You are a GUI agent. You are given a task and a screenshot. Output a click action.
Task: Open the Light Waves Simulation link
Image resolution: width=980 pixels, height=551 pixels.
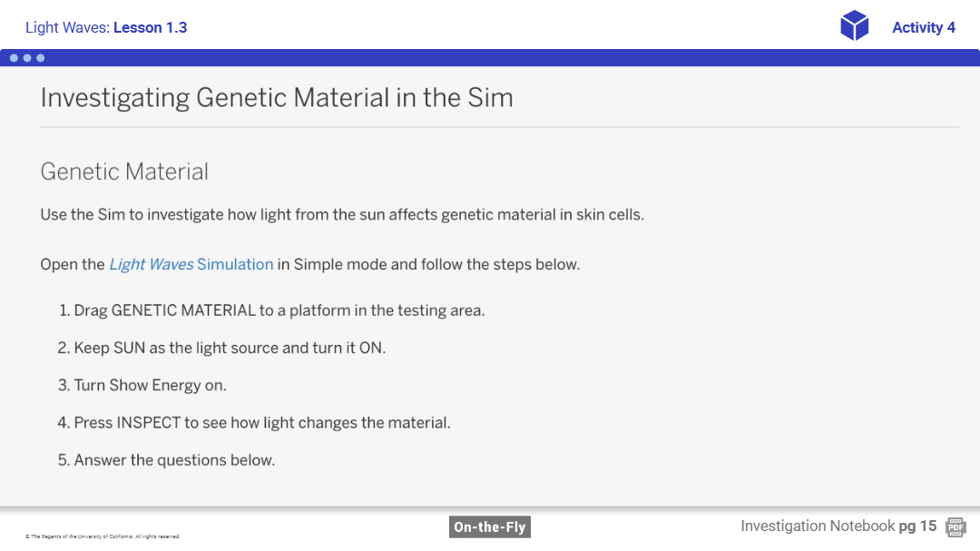(x=191, y=265)
